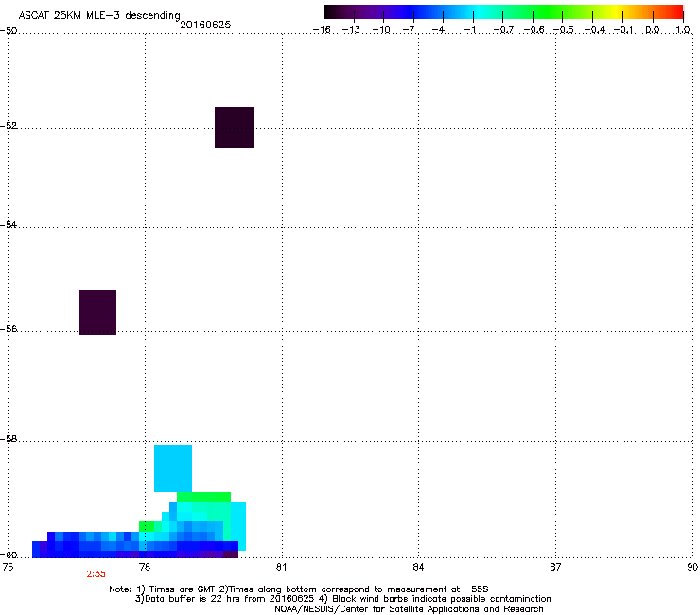
Task: Click the note line about 'Data buffer is 22 hrs'
Action: point(342,599)
